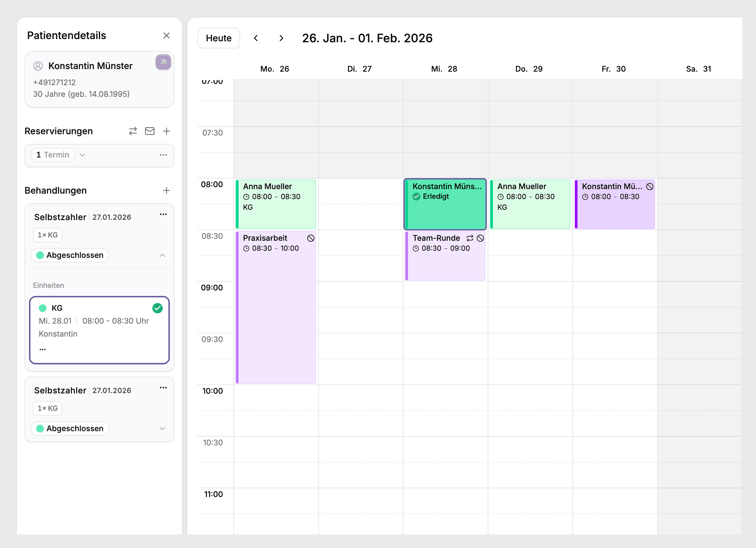Add a new reservation via the plus icon

[x=167, y=131]
